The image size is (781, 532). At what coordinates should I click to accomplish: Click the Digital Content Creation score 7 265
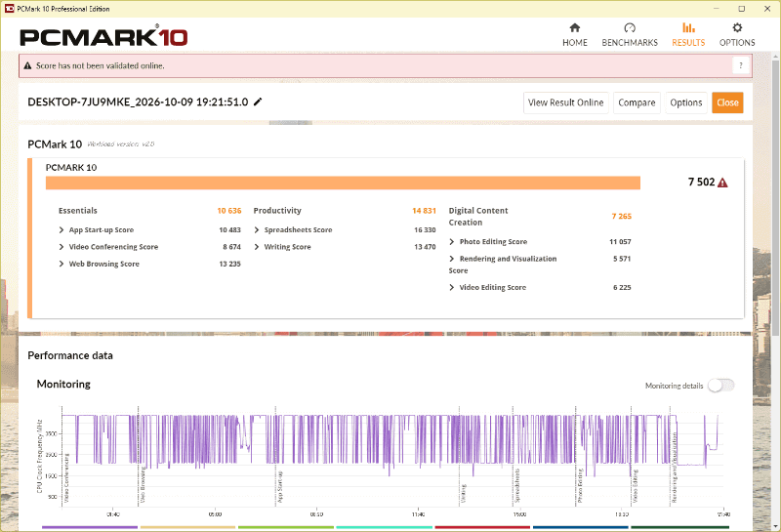click(x=621, y=216)
